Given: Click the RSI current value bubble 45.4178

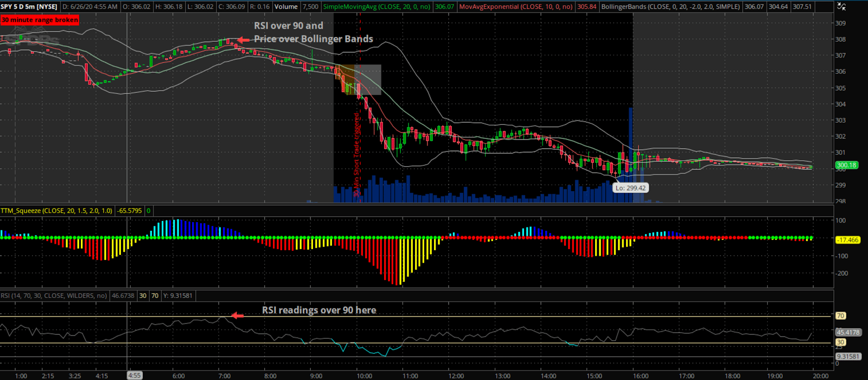Looking at the screenshot, I should (x=848, y=332).
